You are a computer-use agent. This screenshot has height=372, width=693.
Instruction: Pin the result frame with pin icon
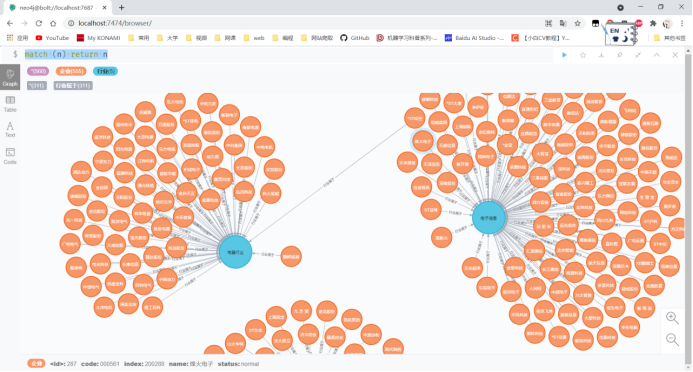(620, 55)
